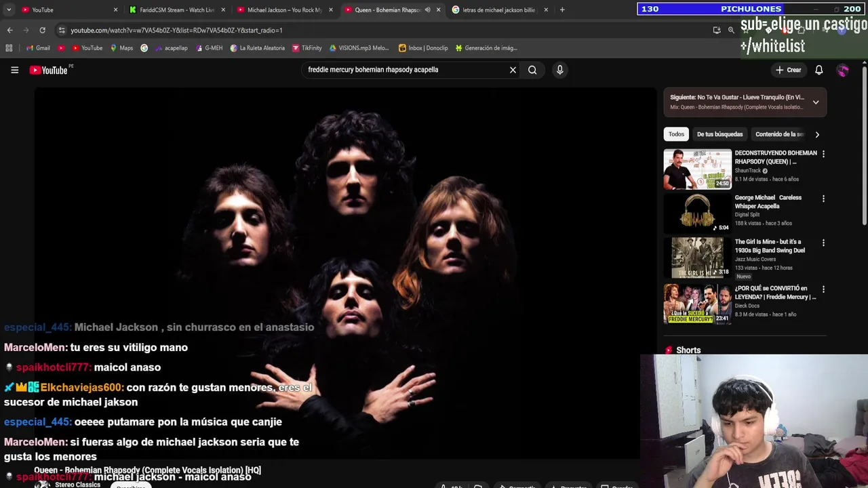
Task: View site information icon in address bar
Action: pyautogui.click(x=62, y=30)
